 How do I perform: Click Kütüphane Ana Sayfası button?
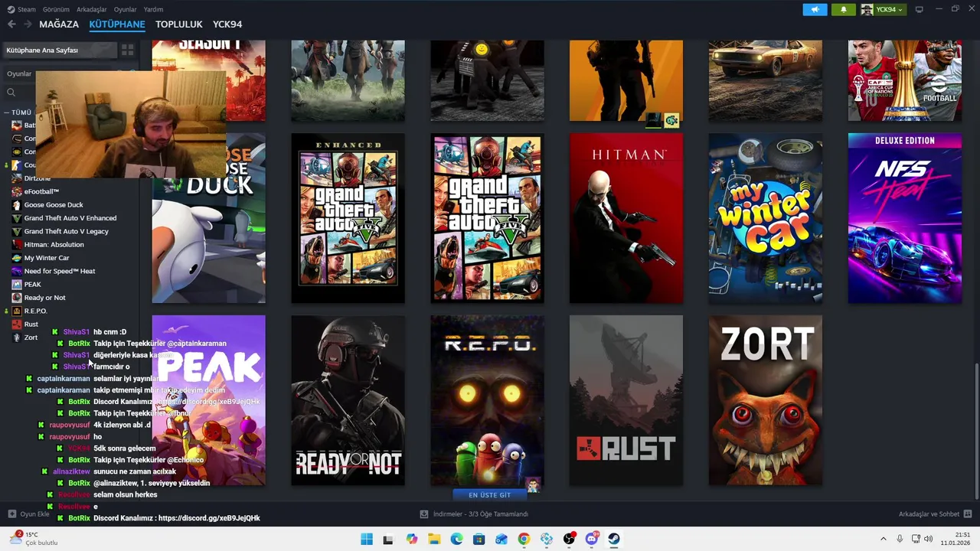[x=60, y=50]
